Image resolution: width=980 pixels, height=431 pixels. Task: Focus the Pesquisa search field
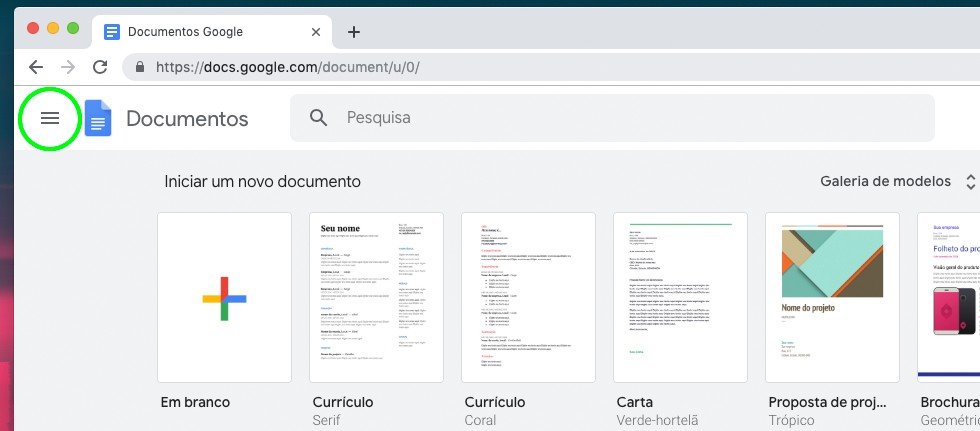coord(612,117)
